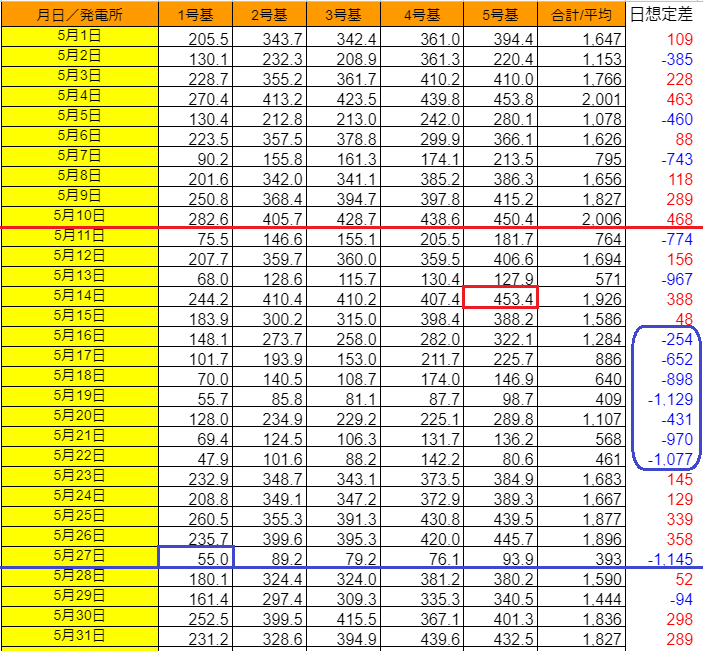Select the 合計/平均 column header
Image resolution: width=703 pixels, height=651 pixels.
[x=581, y=14]
